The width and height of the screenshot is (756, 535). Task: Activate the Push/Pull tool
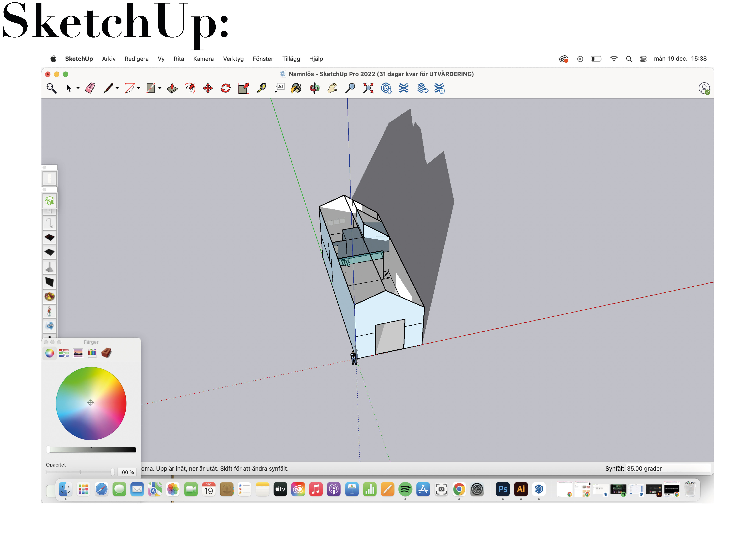pos(172,88)
